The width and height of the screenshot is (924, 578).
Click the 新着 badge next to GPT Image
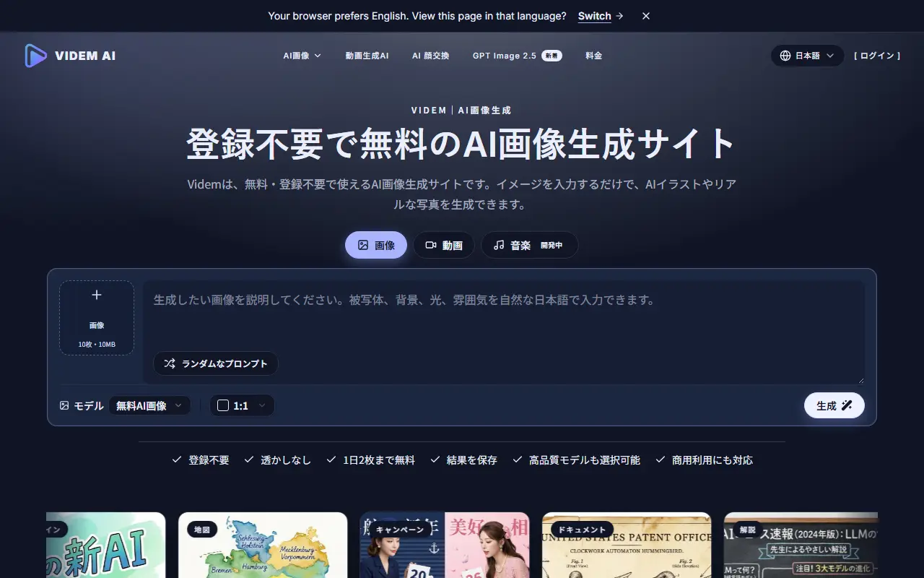pos(552,56)
